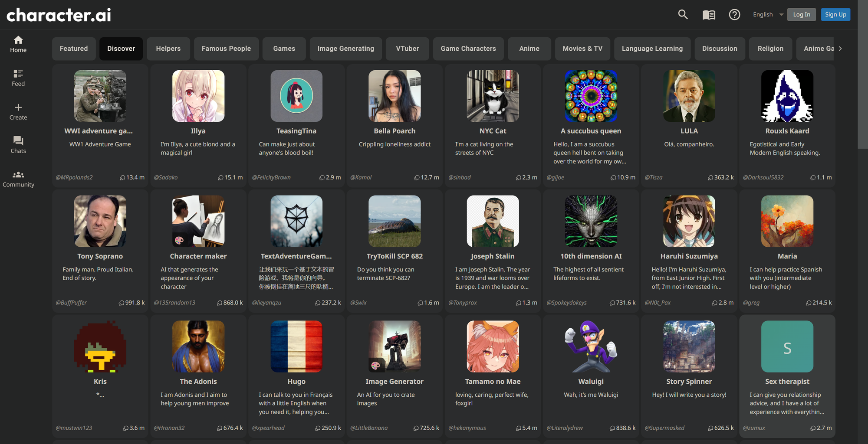Expand the English language dropdown
Viewport: 868px width, 444px height.
(768, 14)
